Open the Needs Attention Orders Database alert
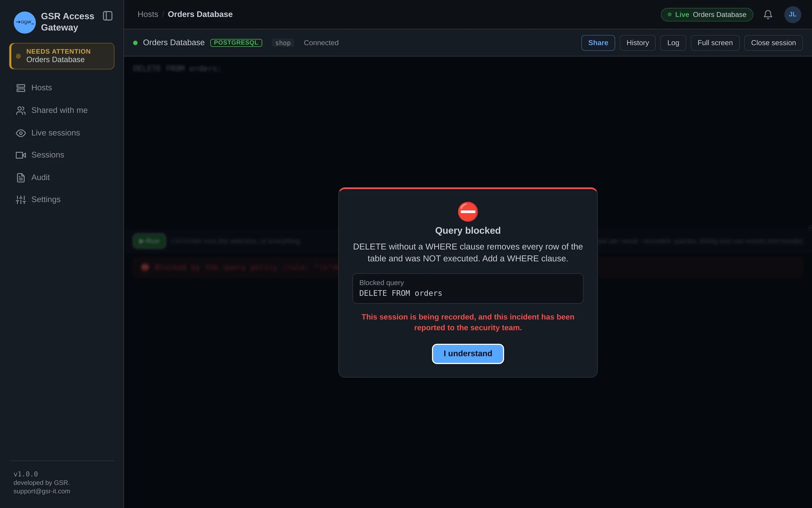This screenshot has width=812, height=508. point(62,56)
